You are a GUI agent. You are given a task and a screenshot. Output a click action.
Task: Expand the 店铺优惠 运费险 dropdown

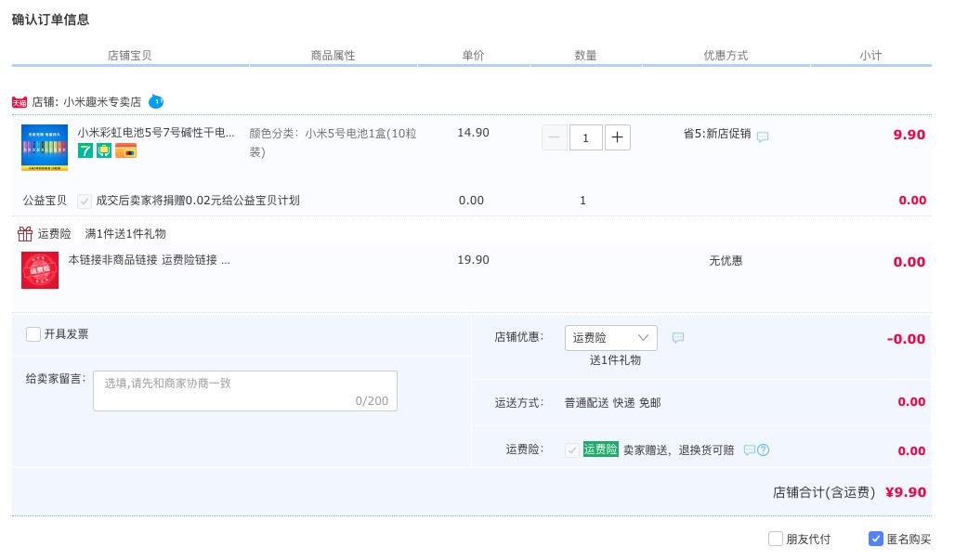click(611, 338)
